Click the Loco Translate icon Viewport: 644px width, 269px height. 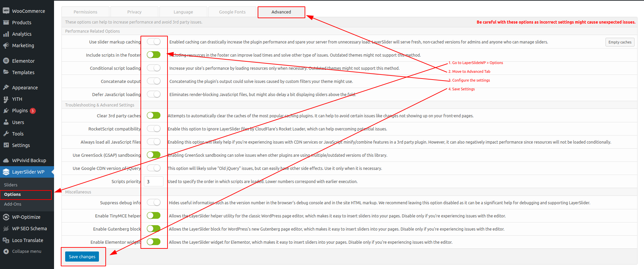[x=6, y=240]
